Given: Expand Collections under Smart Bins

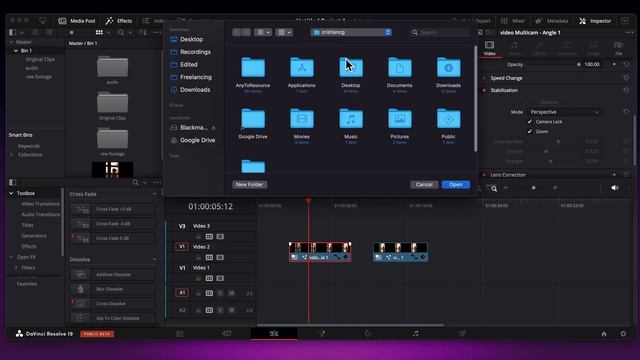Looking at the screenshot, I should click(x=11, y=155).
